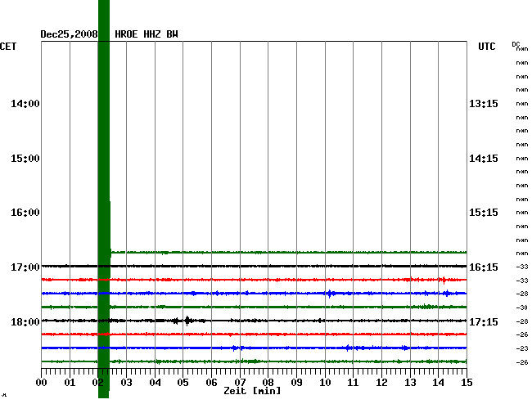The height and width of the screenshot is (404, 532).
Task: Click minute tick label "09"
Action: [x=296, y=383]
